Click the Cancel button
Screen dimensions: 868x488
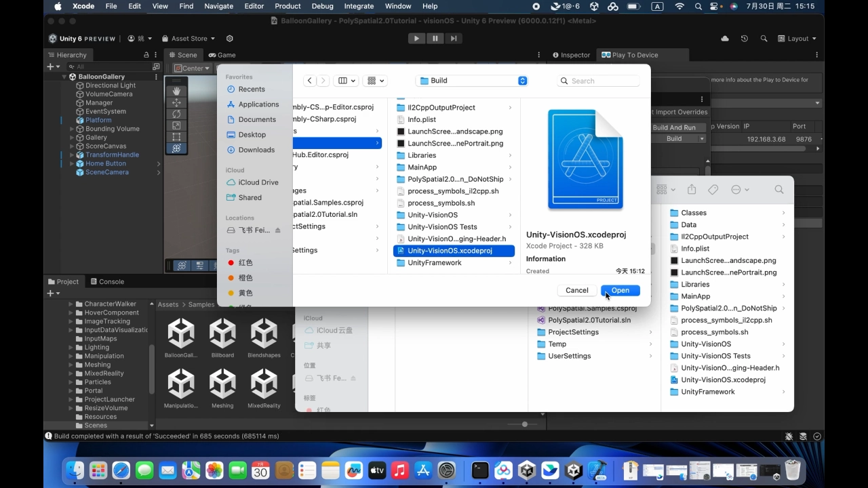click(577, 290)
